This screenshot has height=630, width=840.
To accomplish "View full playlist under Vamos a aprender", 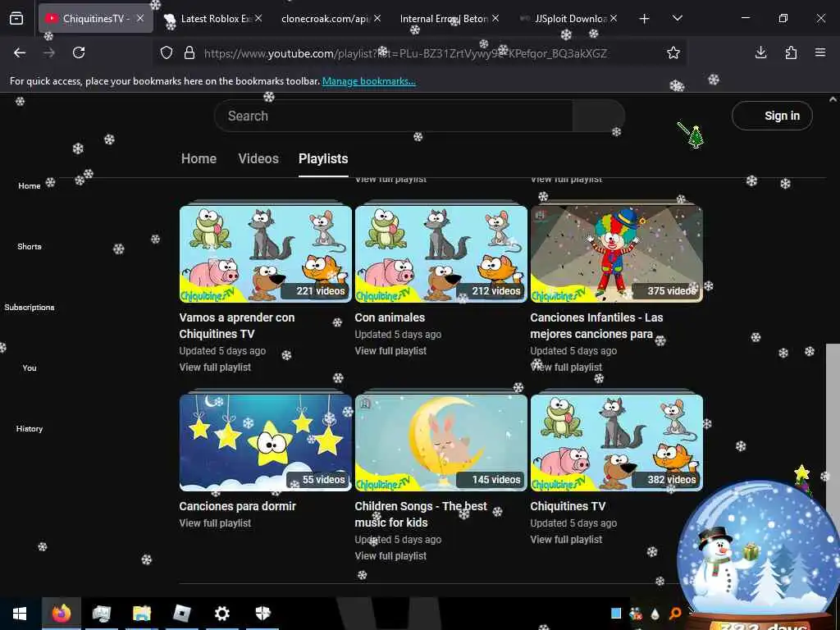I will pos(215,367).
